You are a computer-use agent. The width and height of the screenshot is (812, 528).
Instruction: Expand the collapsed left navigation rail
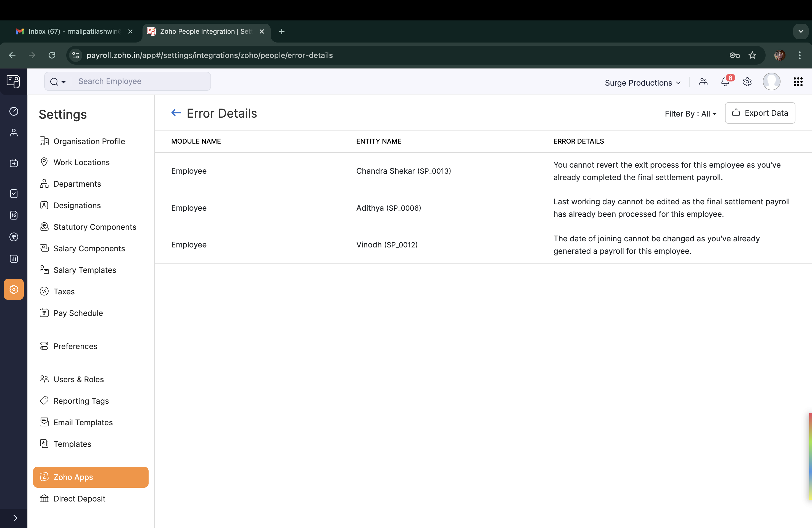15,518
